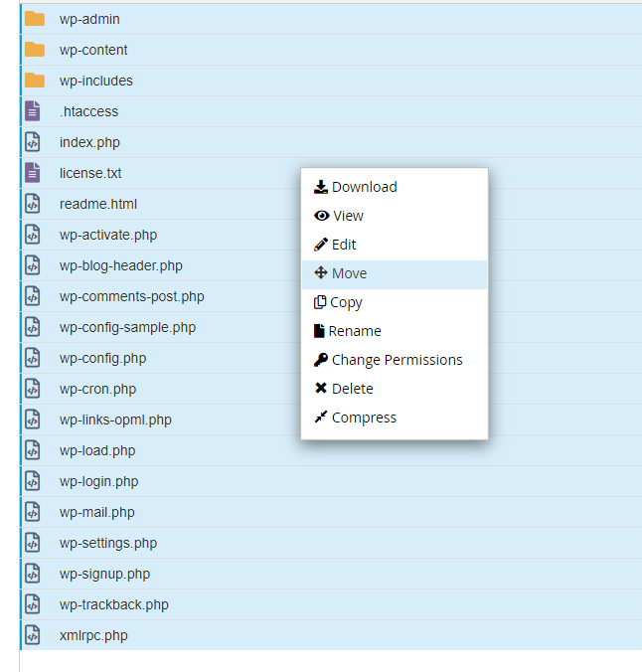This screenshot has height=672, width=642.
Task: Click the wp-activate.php file icon
Action: tap(32, 235)
